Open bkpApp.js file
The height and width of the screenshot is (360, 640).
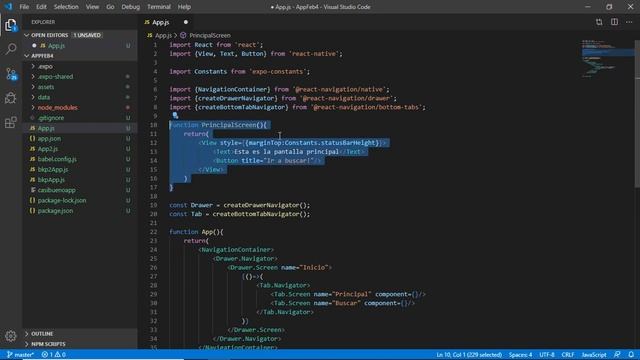[80, 180]
